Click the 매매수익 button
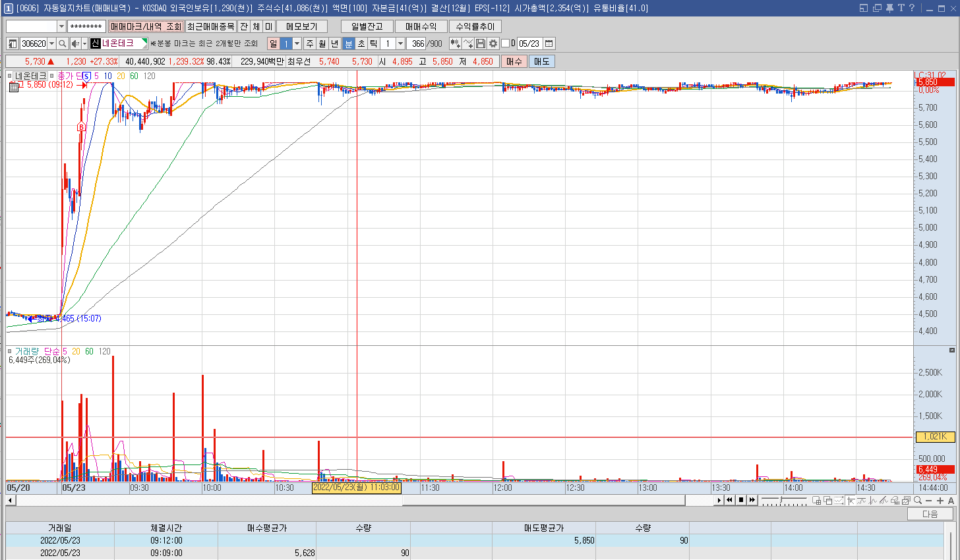This screenshot has width=960, height=560. 421,26
